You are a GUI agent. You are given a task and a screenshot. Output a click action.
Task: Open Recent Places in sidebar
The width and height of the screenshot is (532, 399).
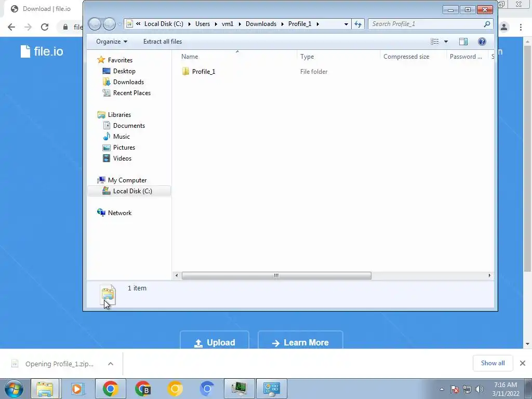pos(131,92)
